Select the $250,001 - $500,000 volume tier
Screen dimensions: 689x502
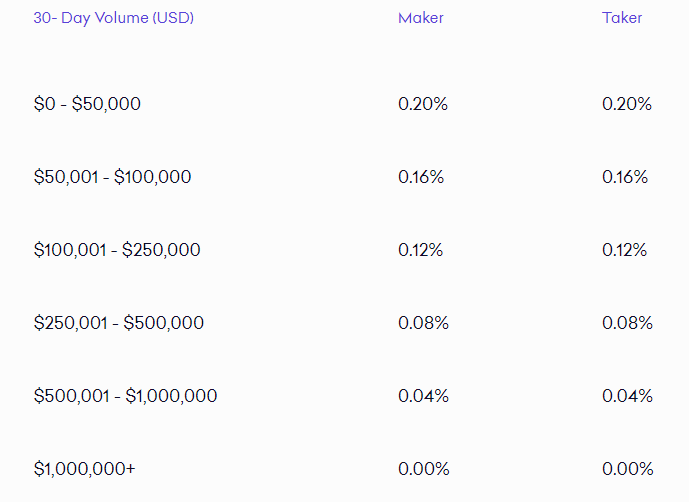tap(119, 323)
